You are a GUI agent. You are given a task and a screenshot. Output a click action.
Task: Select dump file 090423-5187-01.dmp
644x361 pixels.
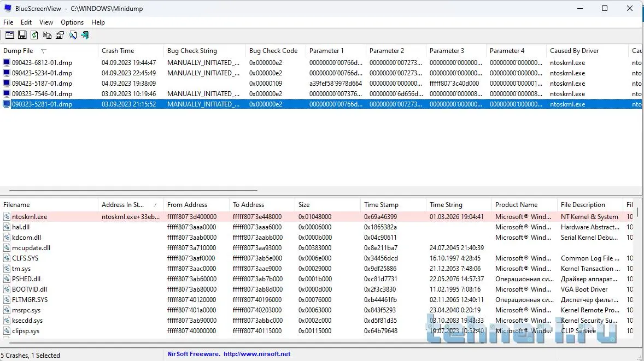tap(42, 84)
